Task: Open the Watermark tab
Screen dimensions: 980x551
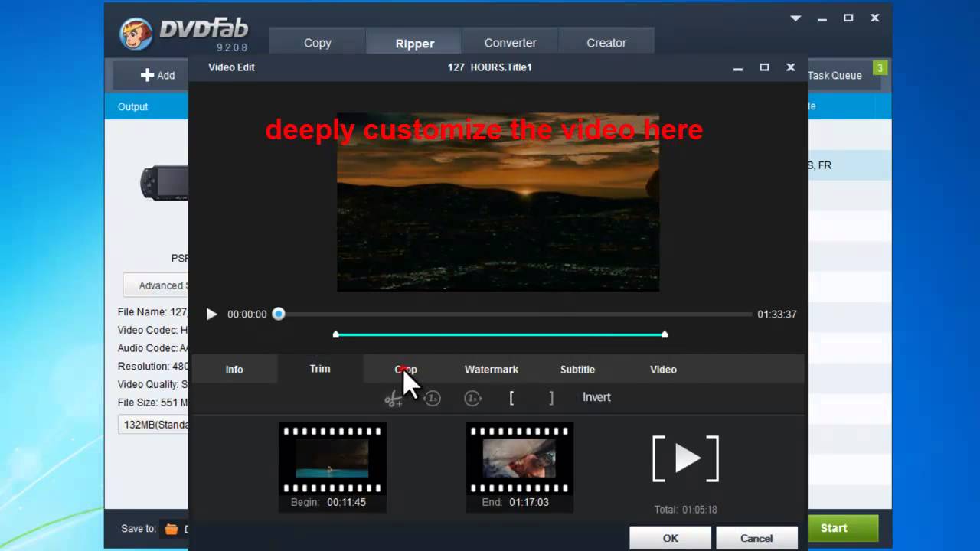Action: (492, 370)
